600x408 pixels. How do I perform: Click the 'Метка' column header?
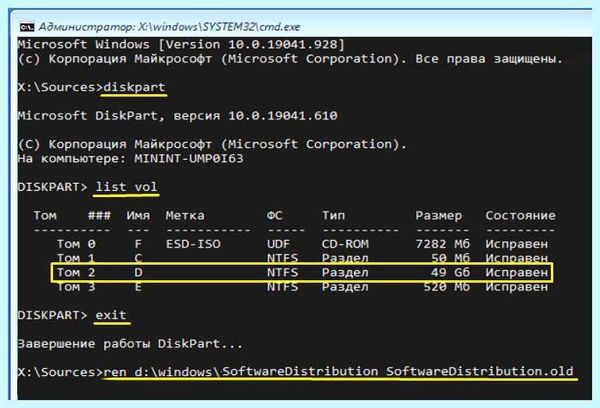coord(185,215)
